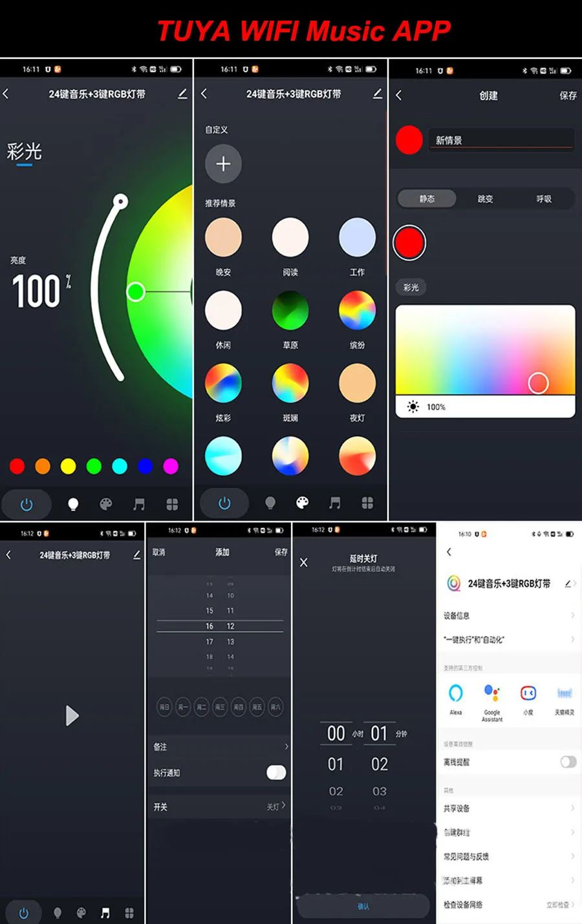Tap music note icon in the music screen's bottom bar
Image resolution: width=582 pixels, height=924 pixels.
105,913
